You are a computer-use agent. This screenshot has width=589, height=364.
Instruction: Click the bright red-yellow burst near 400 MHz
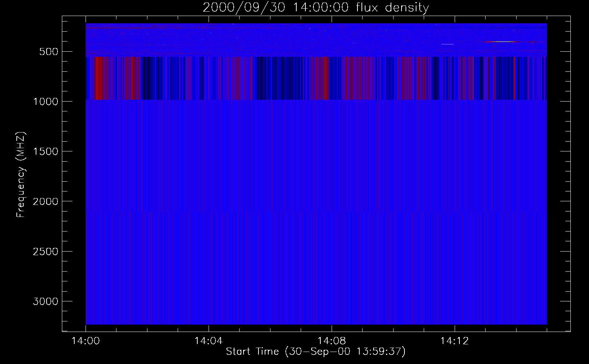point(501,42)
